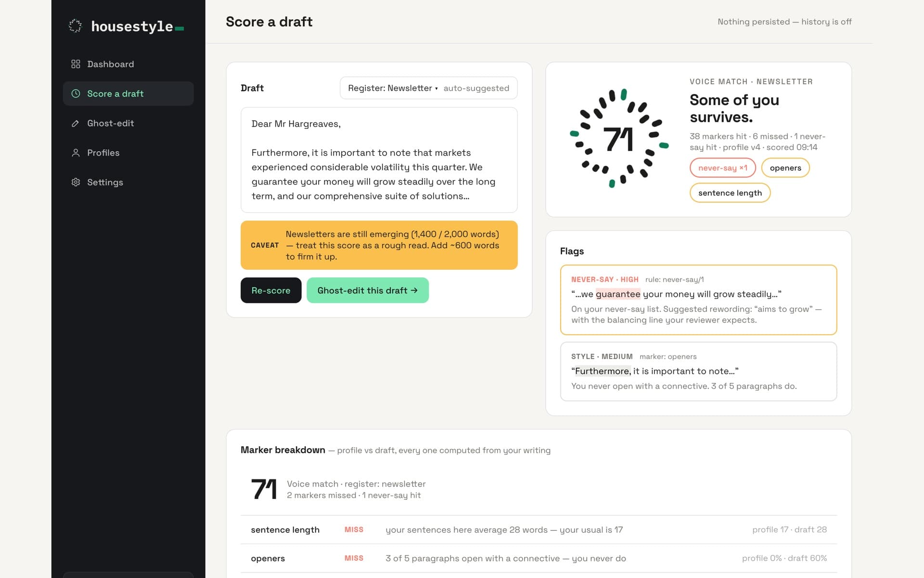Click the large 71 in Marker breakdown
924x578 pixels.
point(264,489)
